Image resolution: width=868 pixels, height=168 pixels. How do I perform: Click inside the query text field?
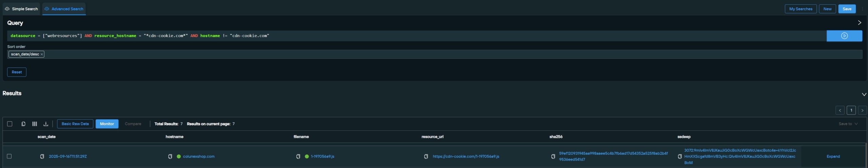[x=417, y=36]
